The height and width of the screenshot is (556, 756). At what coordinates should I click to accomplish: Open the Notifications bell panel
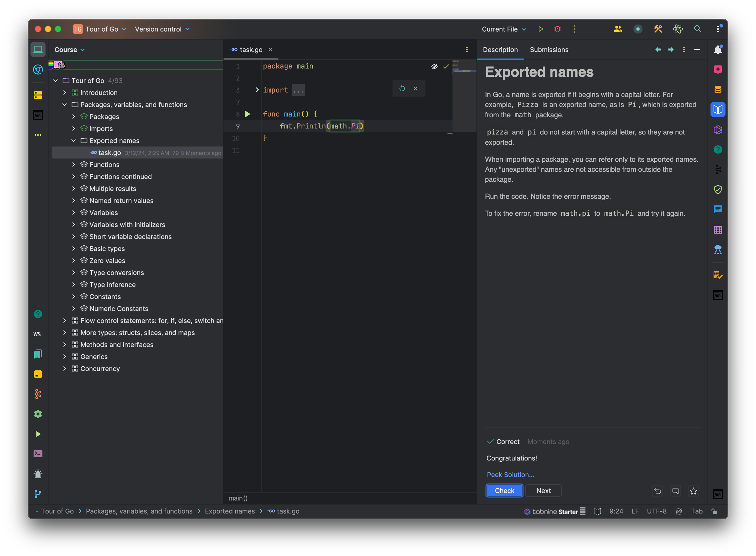click(x=718, y=50)
